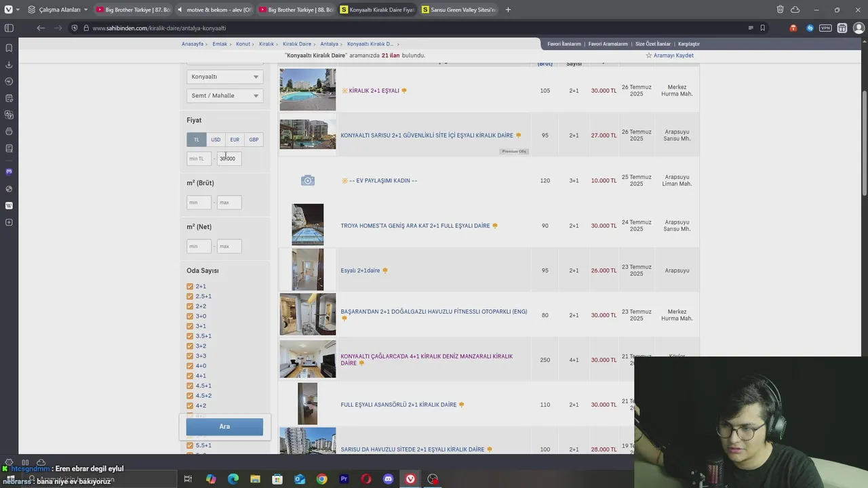
Task: Open the Downloads panel icon
Action: pos(9,65)
